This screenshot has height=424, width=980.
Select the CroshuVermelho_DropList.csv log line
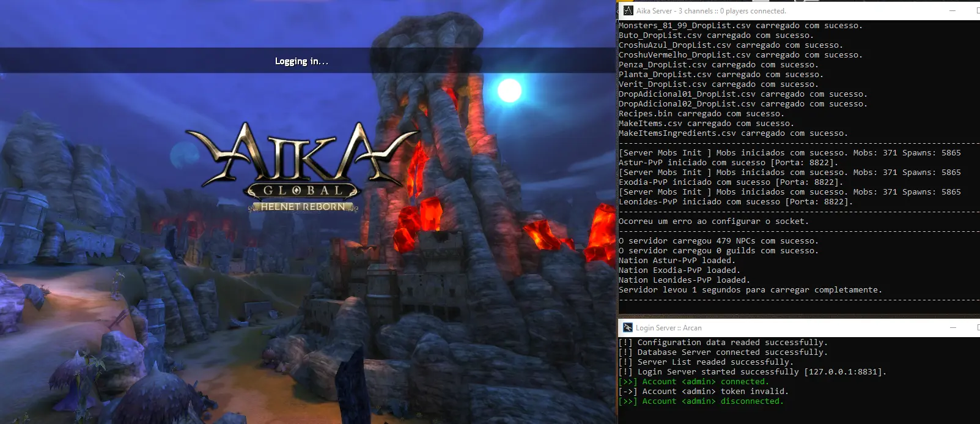tap(741, 55)
